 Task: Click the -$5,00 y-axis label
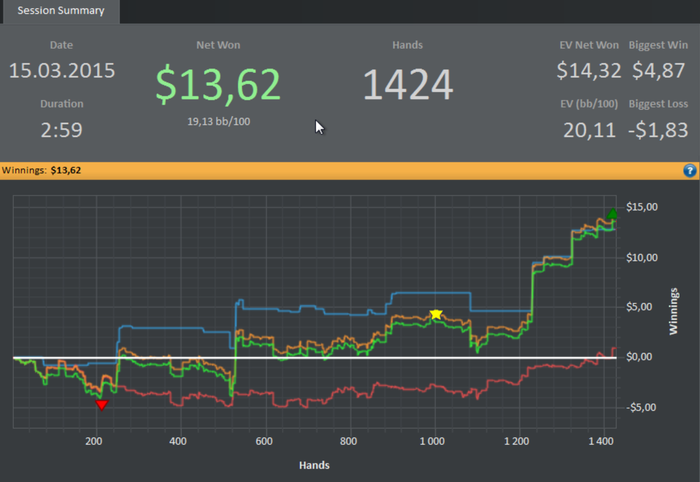pyautogui.click(x=641, y=407)
